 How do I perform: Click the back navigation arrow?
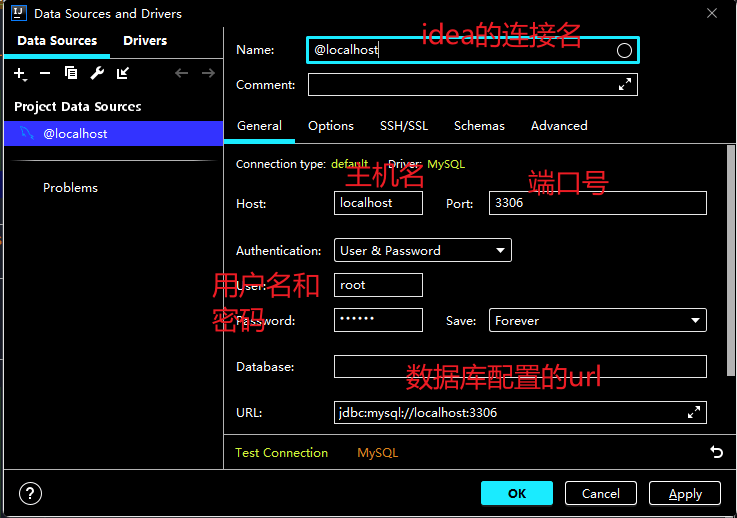(181, 73)
